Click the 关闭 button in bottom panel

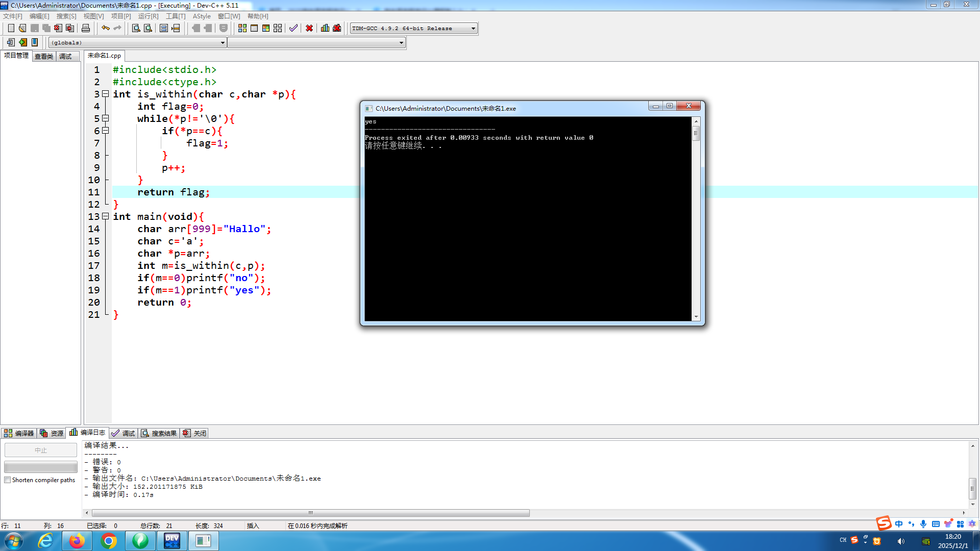(x=195, y=433)
